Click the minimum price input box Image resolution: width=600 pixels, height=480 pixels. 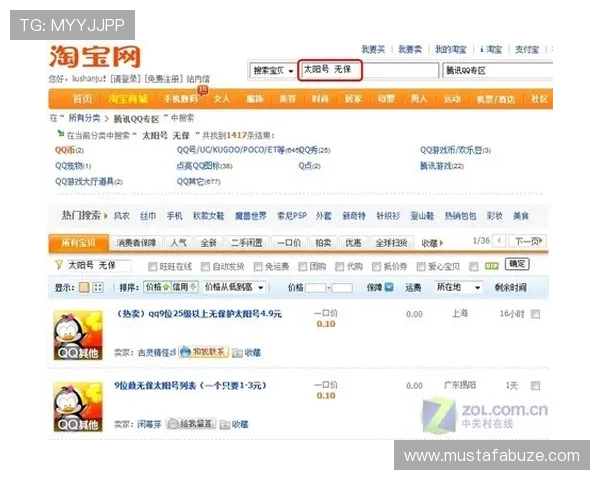315,287
